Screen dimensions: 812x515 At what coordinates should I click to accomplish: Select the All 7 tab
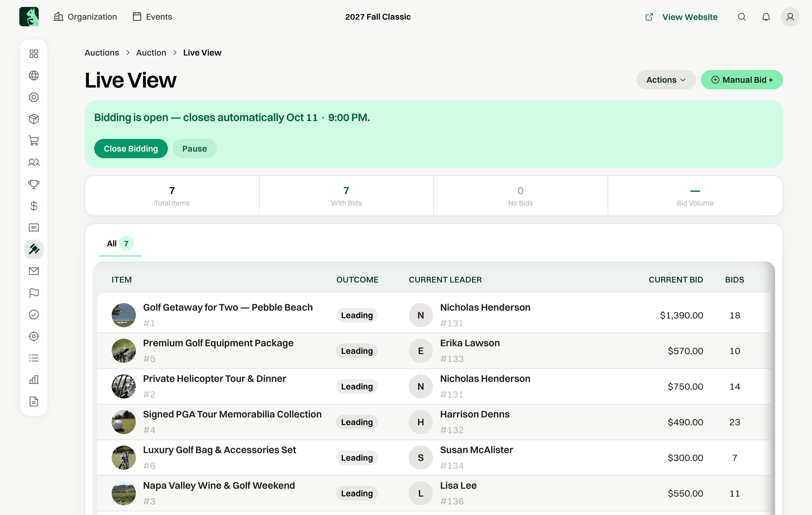tap(120, 244)
